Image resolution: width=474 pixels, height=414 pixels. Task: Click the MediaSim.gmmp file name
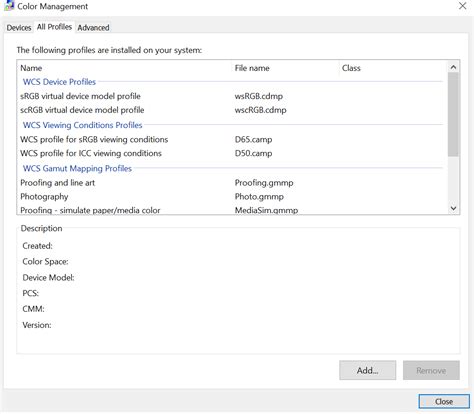[x=266, y=210]
